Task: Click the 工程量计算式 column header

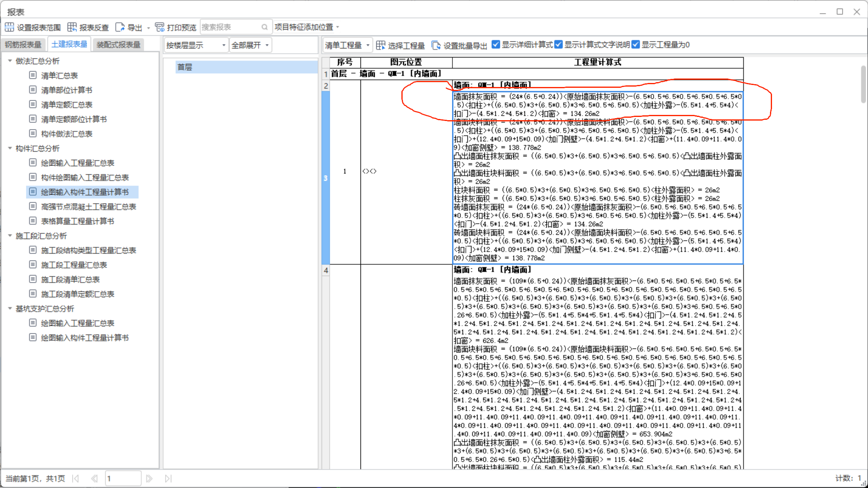Action: 597,62
